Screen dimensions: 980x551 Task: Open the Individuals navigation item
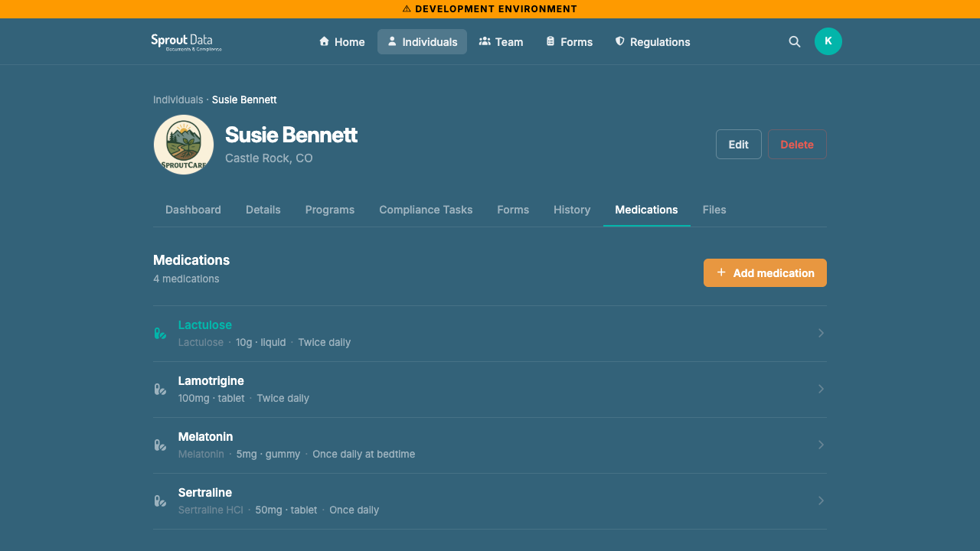(x=422, y=42)
